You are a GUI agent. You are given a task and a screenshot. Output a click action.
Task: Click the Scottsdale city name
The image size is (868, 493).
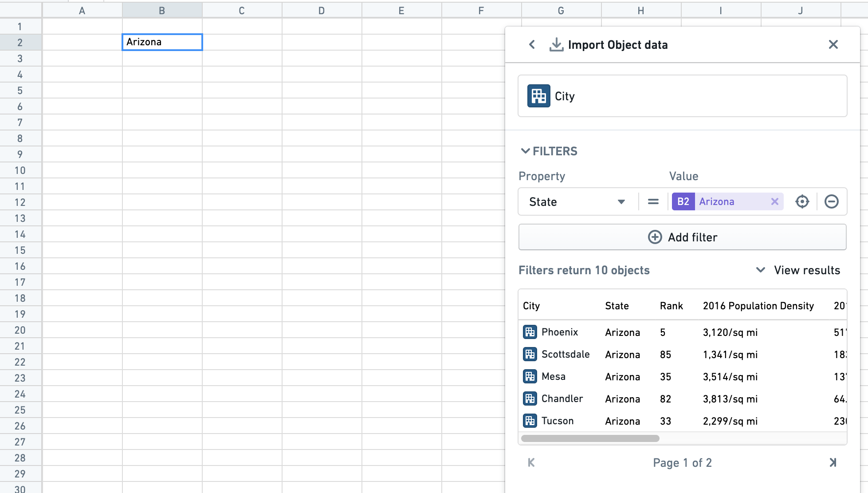pyautogui.click(x=566, y=354)
